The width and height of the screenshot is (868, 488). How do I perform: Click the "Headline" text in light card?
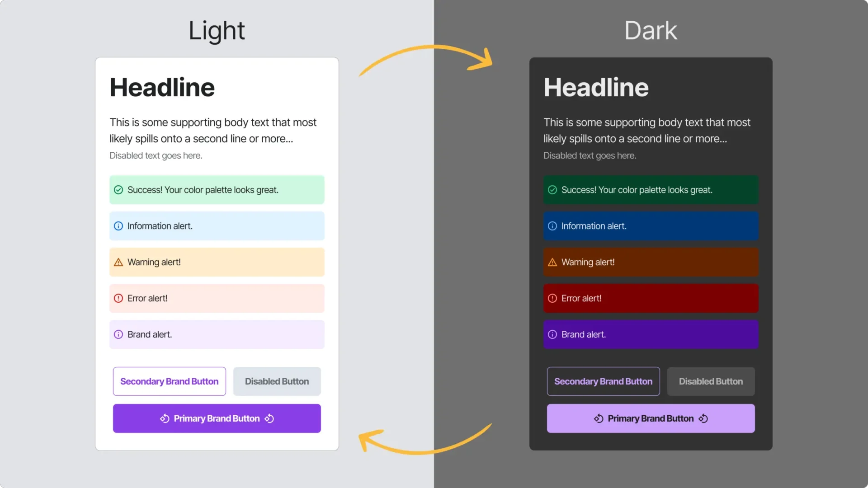click(x=162, y=87)
